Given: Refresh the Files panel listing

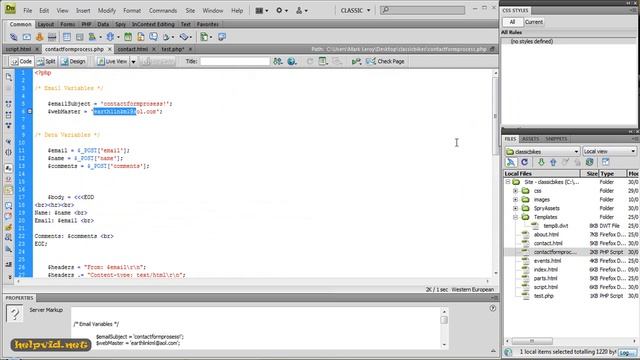Looking at the screenshot, I should [524, 162].
